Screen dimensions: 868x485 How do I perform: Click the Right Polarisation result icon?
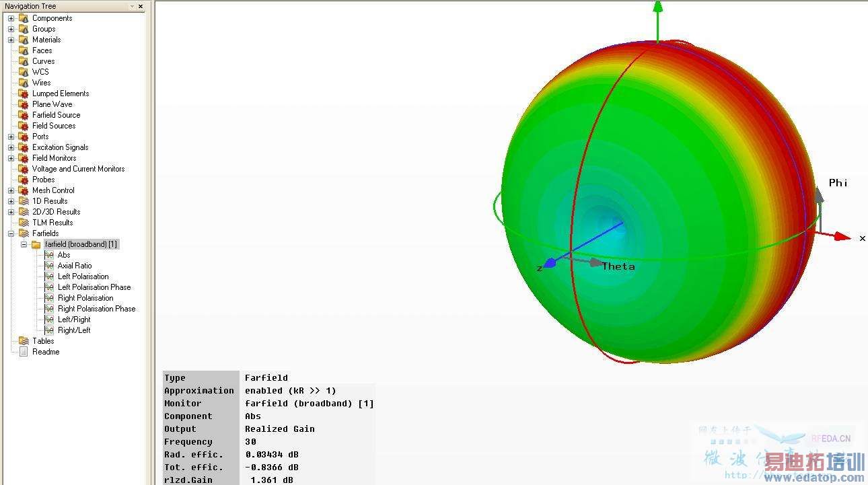49,298
